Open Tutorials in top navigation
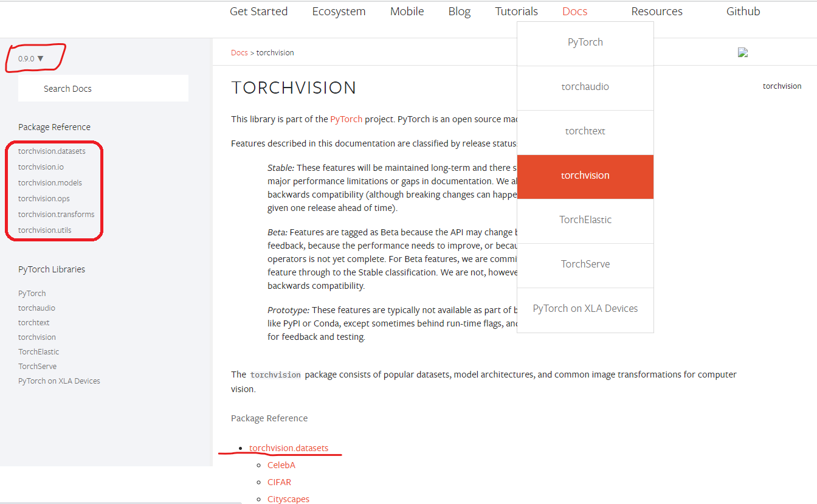This screenshot has width=817, height=504. tap(516, 12)
